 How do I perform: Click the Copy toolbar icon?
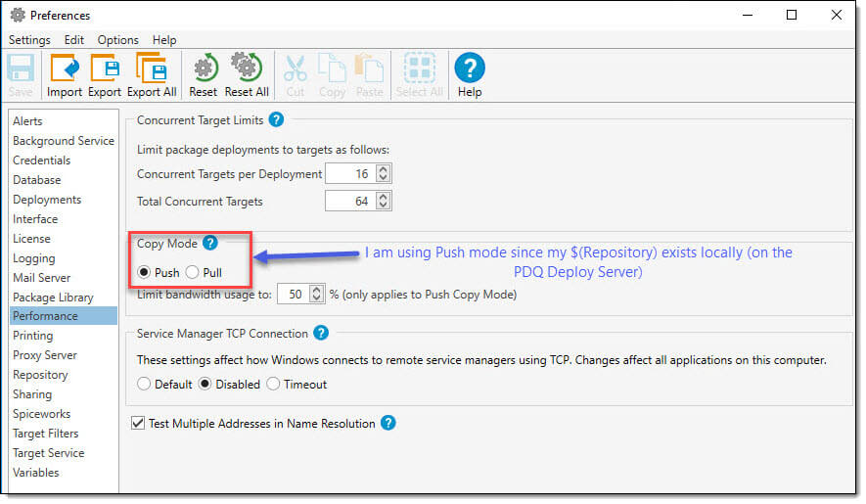click(332, 75)
